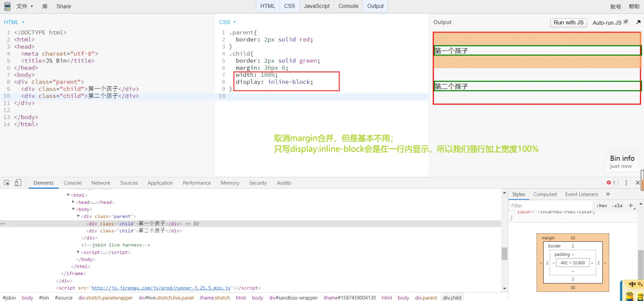
Task: Switch to the DevTools Elements tab
Action: pos(43,183)
